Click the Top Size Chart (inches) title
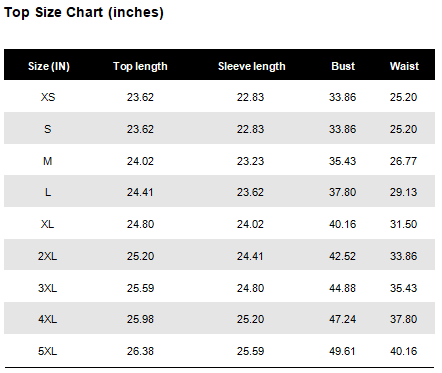The image size is (442, 373). [84, 13]
